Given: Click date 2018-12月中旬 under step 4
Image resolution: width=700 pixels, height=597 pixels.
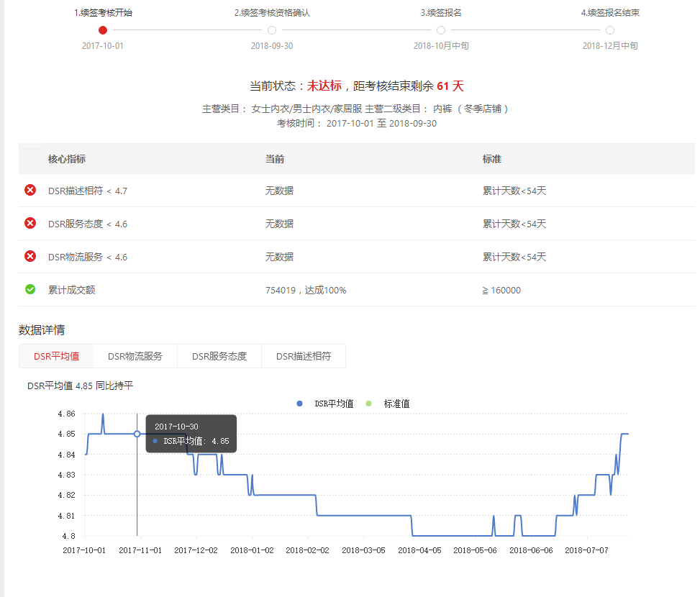Looking at the screenshot, I should point(610,45).
